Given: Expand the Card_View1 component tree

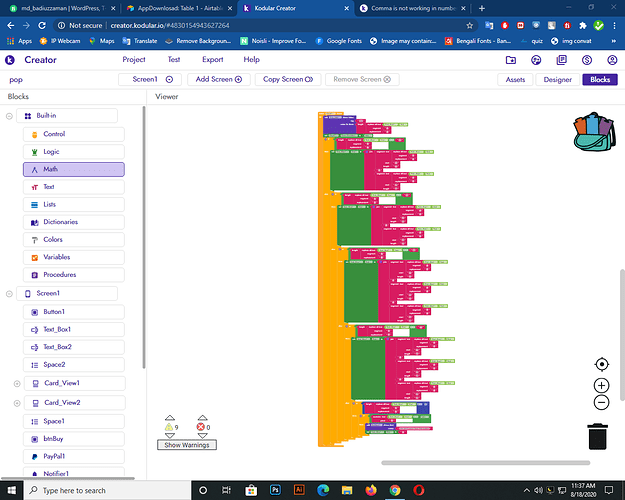Looking at the screenshot, I should click(x=17, y=383).
